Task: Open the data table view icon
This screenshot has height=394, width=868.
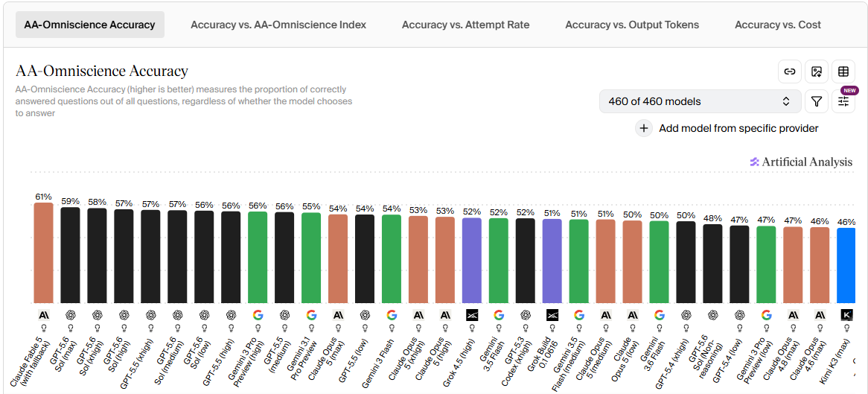Action: tap(843, 72)
